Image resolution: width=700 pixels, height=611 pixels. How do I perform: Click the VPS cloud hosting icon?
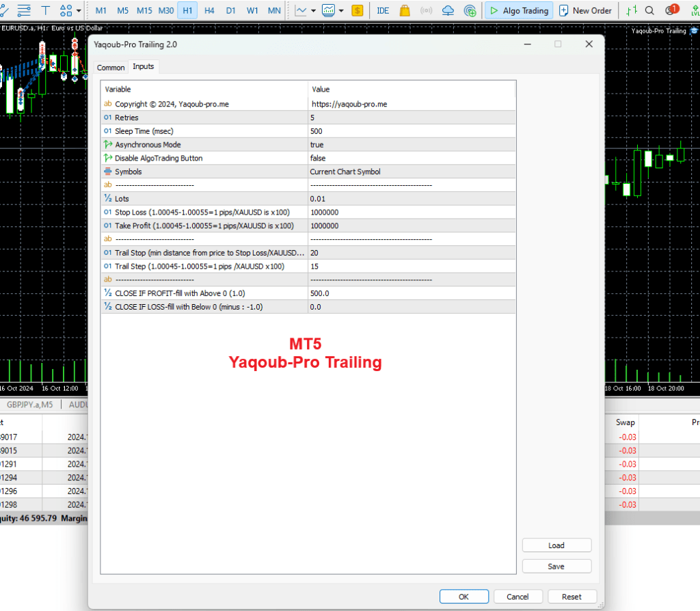(448, 11)
